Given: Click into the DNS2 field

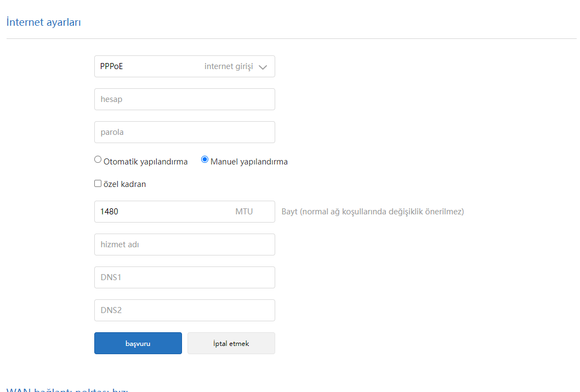Looking at the screenshot, I should pos(185,310).
